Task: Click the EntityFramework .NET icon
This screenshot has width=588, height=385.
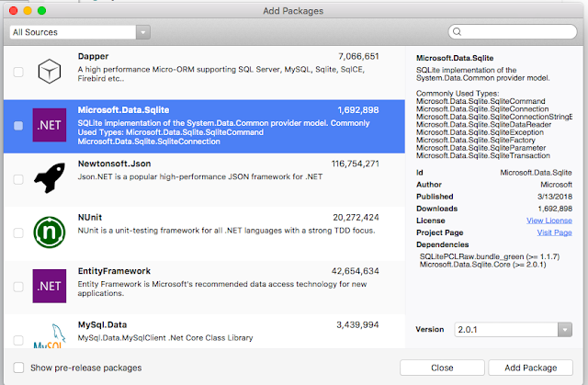Action: pos(48,286)
